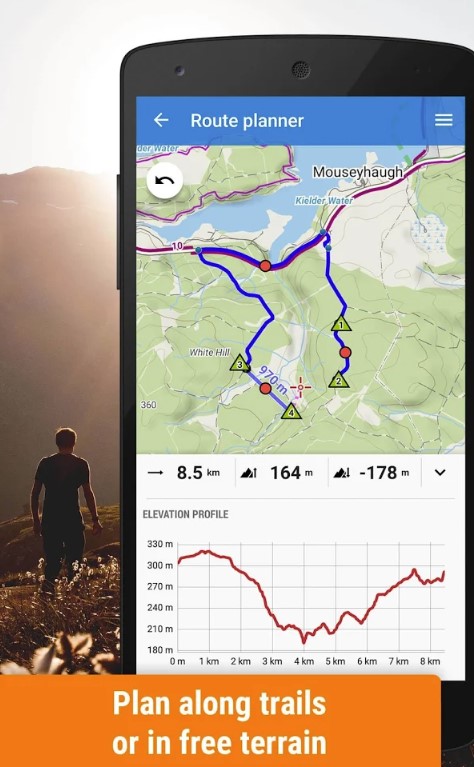Tap the undo button on the map
The height and width of the screenshot is (767, 474).
tap(165, 181)
